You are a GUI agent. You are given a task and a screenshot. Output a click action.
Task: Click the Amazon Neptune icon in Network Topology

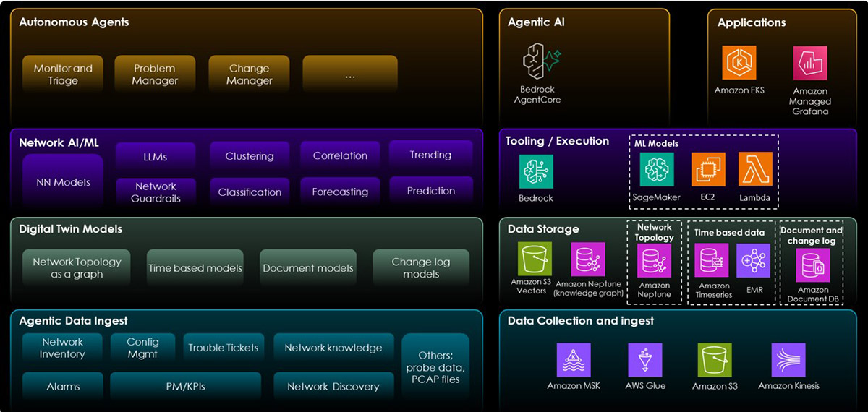654,260
